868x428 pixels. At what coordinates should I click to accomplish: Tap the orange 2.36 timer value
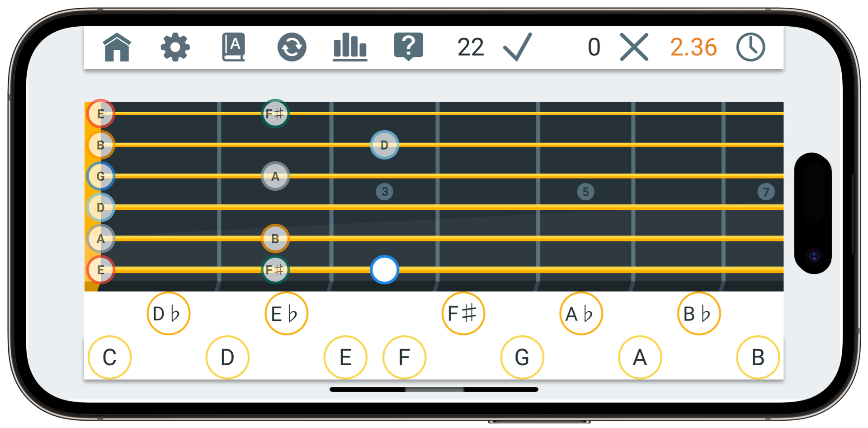pos(693,47)
